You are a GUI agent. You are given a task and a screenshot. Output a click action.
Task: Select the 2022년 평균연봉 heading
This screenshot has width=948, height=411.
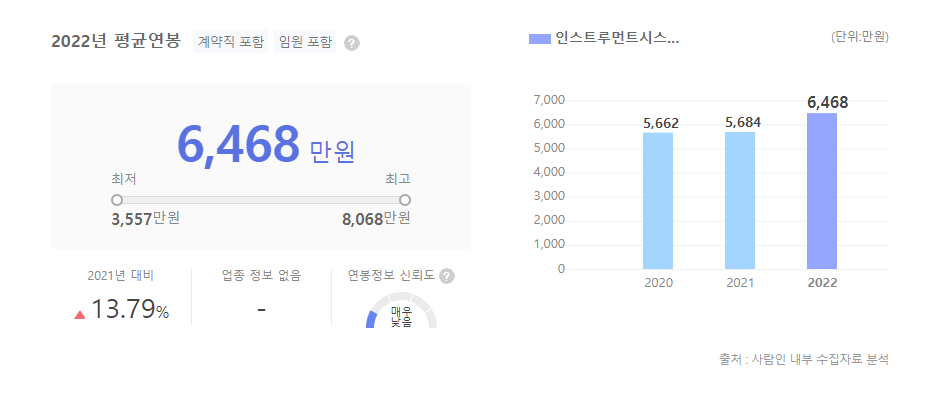(x=116, y=41)
